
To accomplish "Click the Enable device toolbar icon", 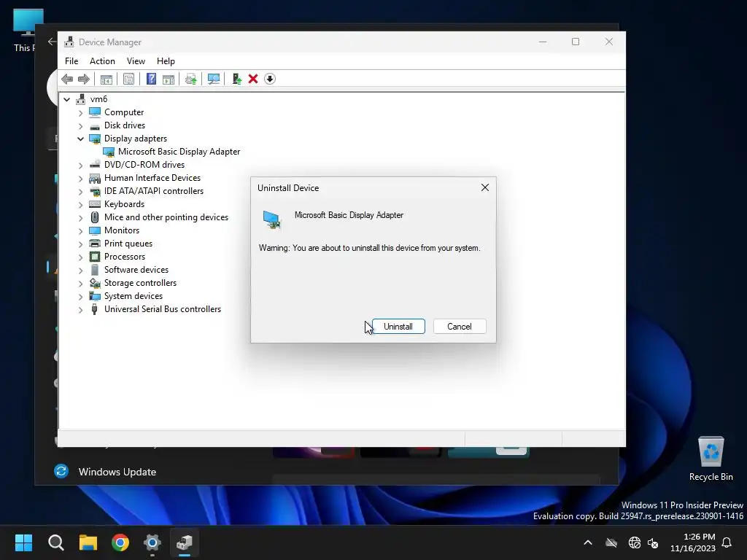I will point(237,79).
